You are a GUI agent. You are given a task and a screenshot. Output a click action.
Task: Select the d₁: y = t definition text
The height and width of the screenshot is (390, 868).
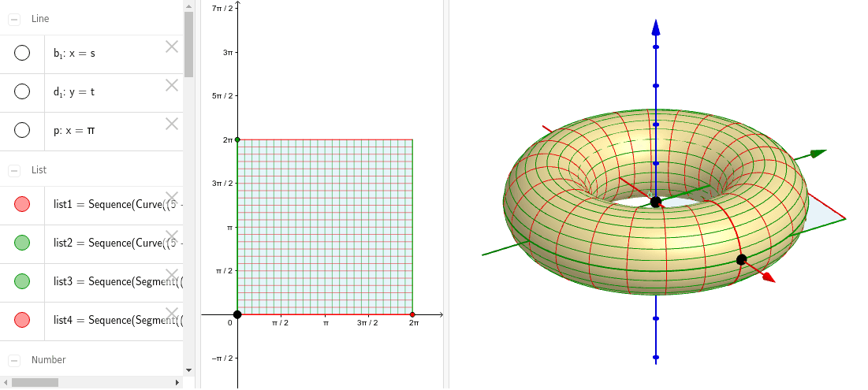click(x=74, y=92)
